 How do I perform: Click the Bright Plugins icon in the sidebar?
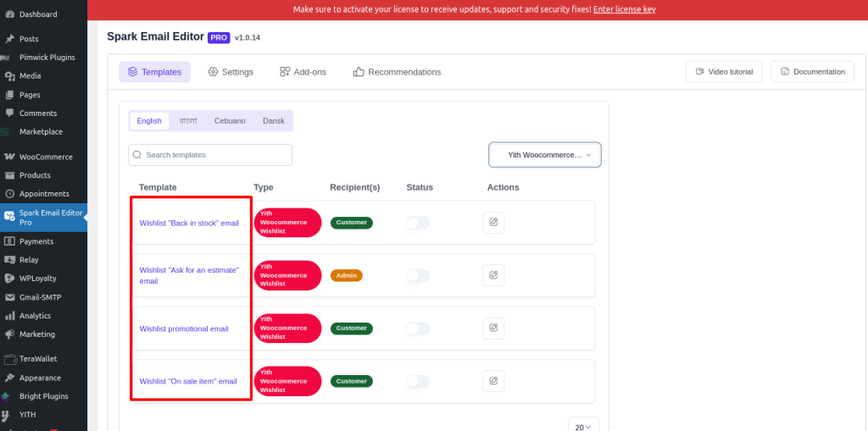(x=6, y=396)
